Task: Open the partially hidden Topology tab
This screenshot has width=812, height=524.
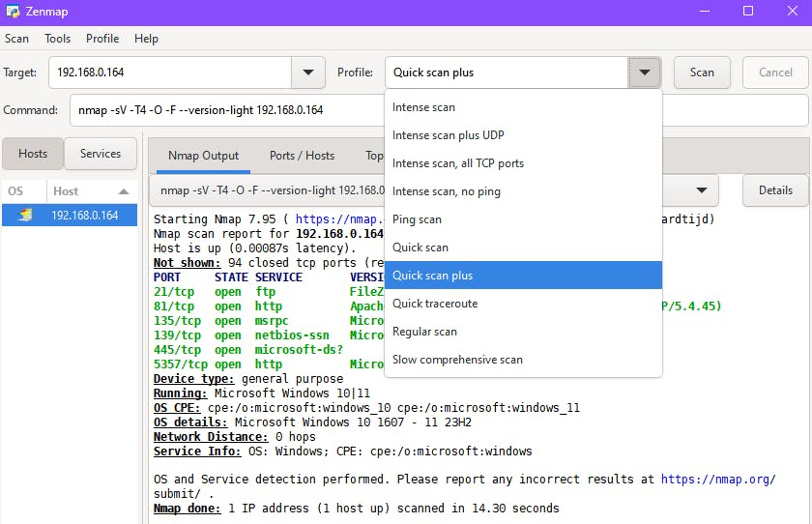Action: [x=374, y=156]
